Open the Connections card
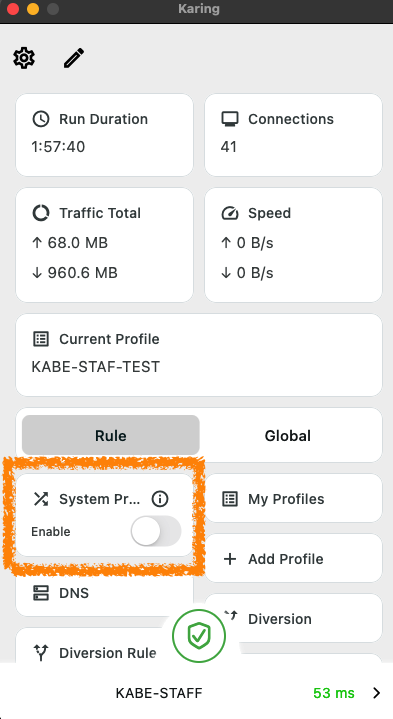Viewport: 393px width, 719px height. (293, 135)
